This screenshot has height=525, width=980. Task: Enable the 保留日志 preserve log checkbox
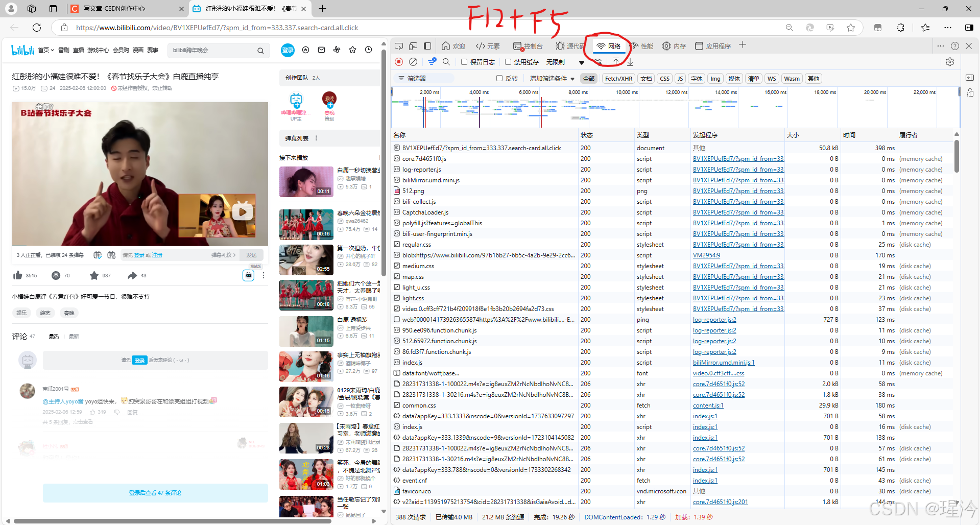pos(464,62)
